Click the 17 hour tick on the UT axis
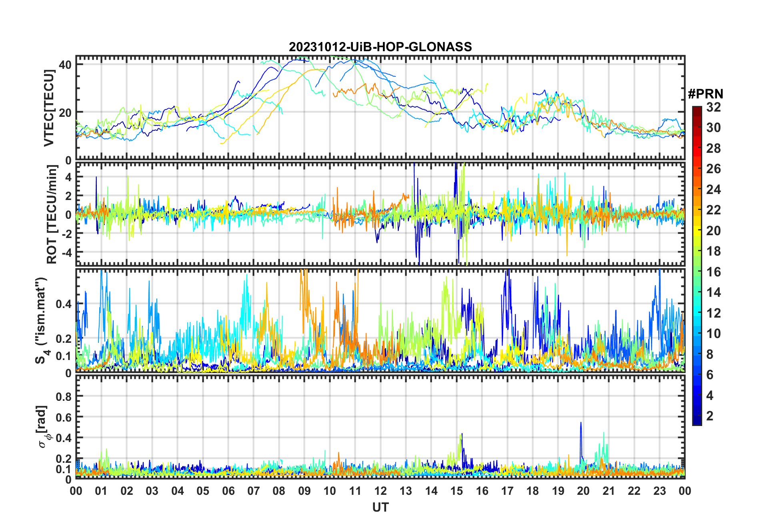The height and width of the screenshot is (532, 761). [x=507, y=491]
